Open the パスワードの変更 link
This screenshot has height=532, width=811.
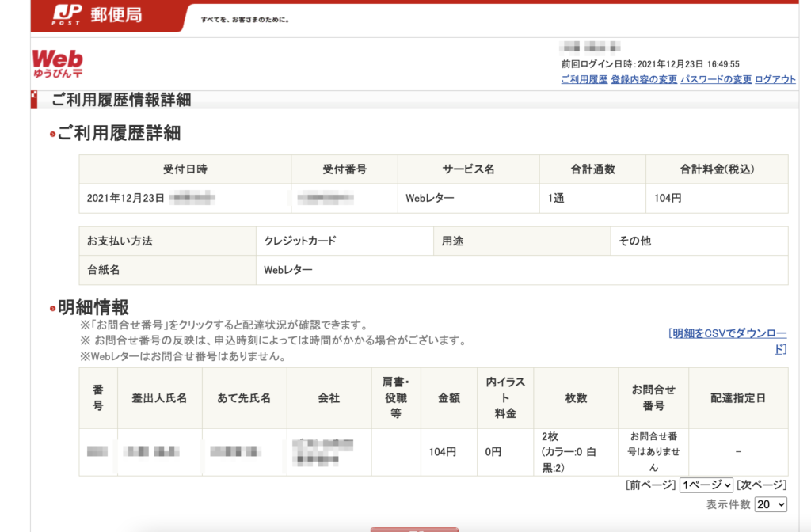(716, 79)
